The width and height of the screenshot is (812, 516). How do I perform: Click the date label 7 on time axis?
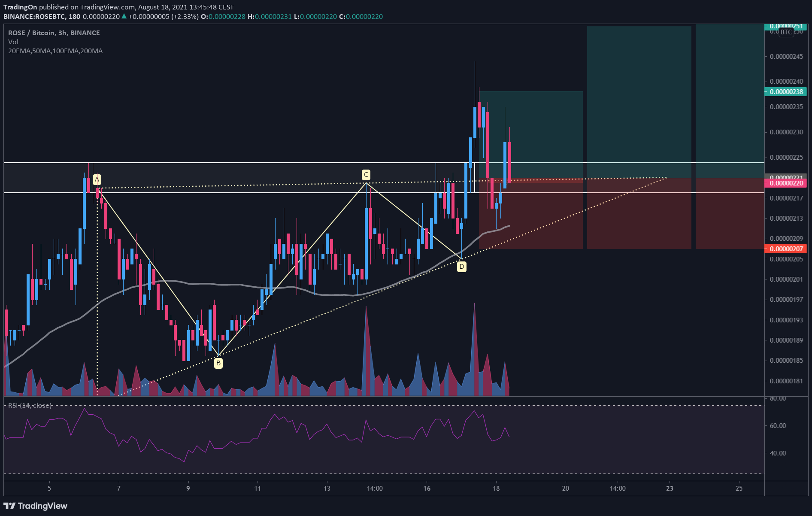pos(119,489)
